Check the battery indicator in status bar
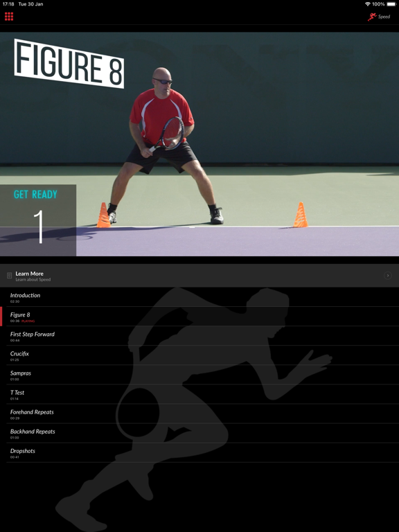This screenshot has width=399, height=532. [391, 4]
